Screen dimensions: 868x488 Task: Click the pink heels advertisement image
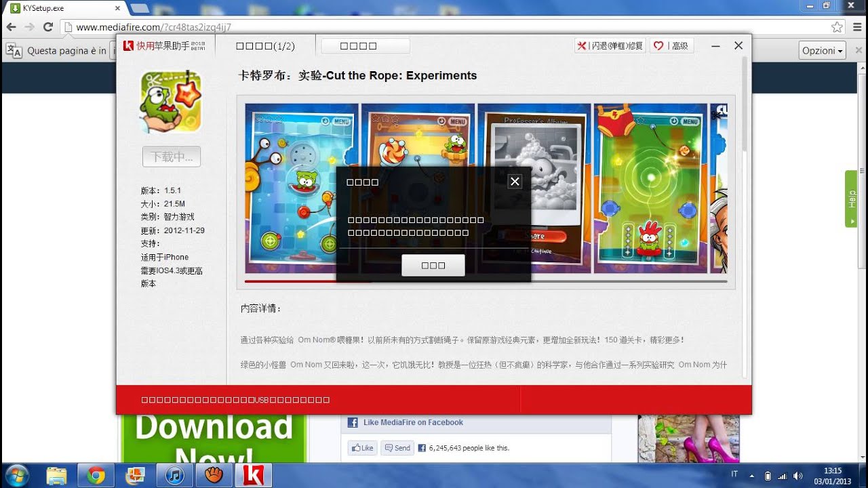tap(688, 439)
